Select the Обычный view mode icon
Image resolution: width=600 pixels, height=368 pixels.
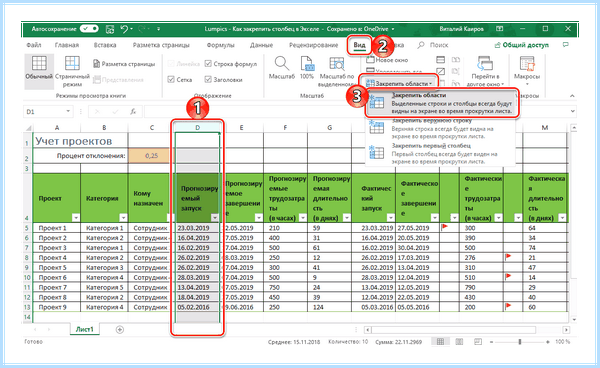click(x=39, y=63)
